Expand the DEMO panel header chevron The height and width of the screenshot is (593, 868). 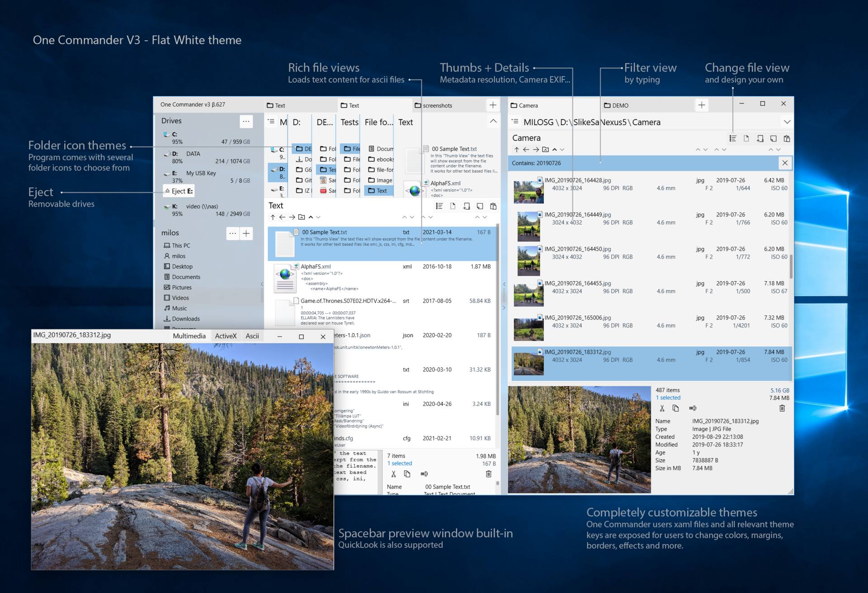point(786,122)
